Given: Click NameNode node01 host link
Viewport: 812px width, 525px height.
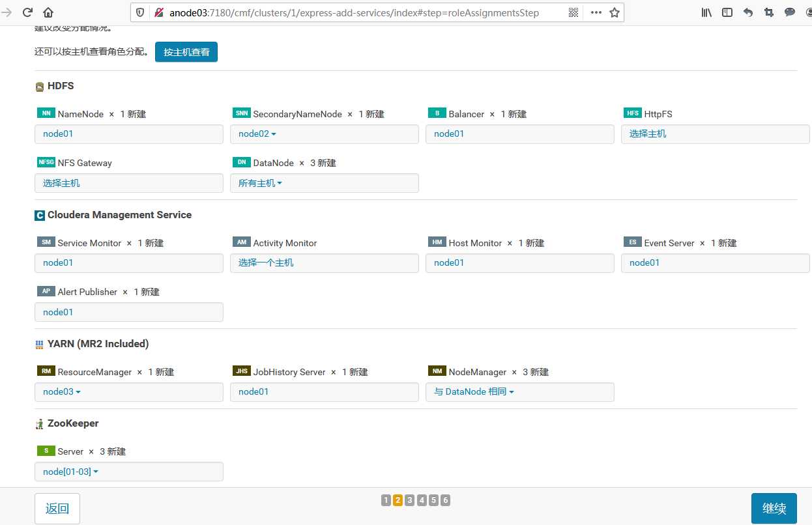Looking at the screenshot, I should (58, 134).
